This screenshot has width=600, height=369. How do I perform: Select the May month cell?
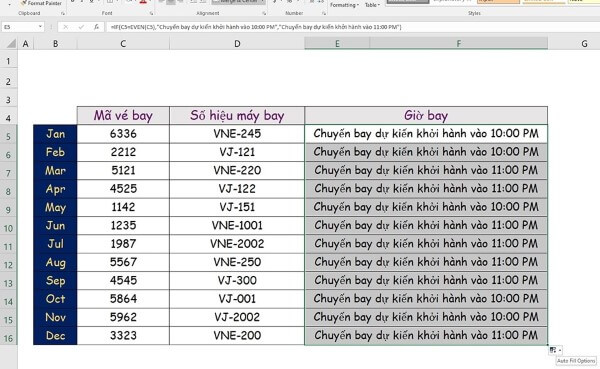(55, 207)
